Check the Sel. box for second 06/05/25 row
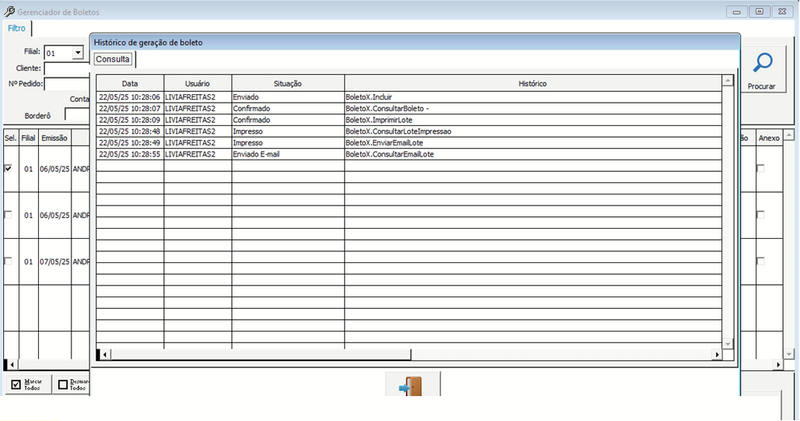The height and width of the screenshot is (421, 800). (8, 215)
